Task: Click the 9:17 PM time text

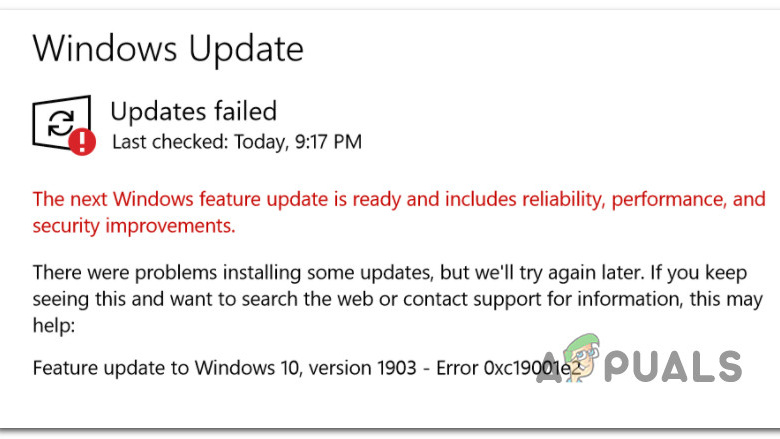Action: [327, 142]
